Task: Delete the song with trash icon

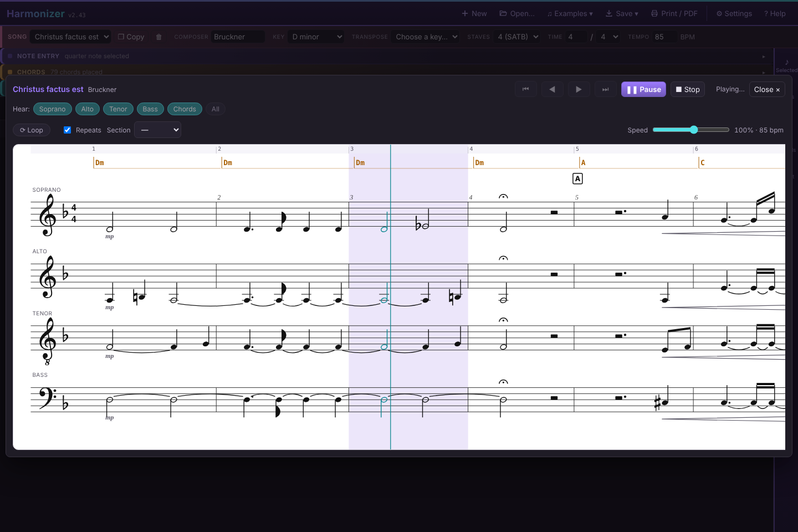Action: 159,37
